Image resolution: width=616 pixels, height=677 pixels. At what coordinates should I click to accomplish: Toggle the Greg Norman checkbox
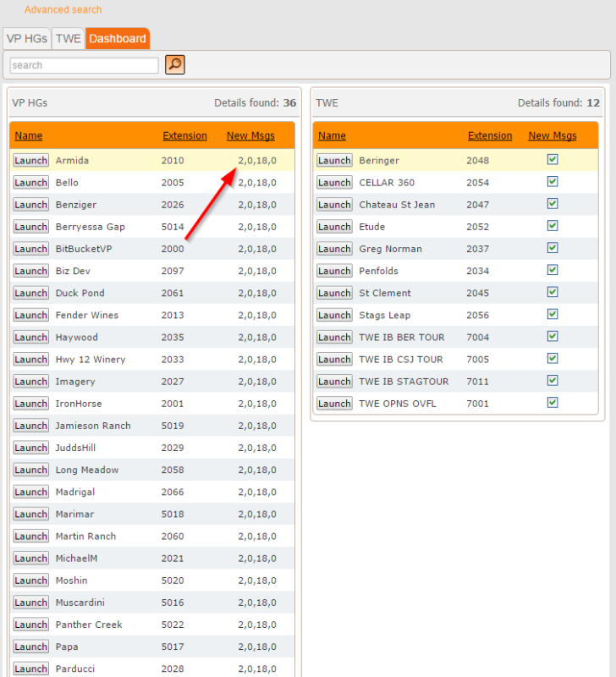tap(553, 247)
